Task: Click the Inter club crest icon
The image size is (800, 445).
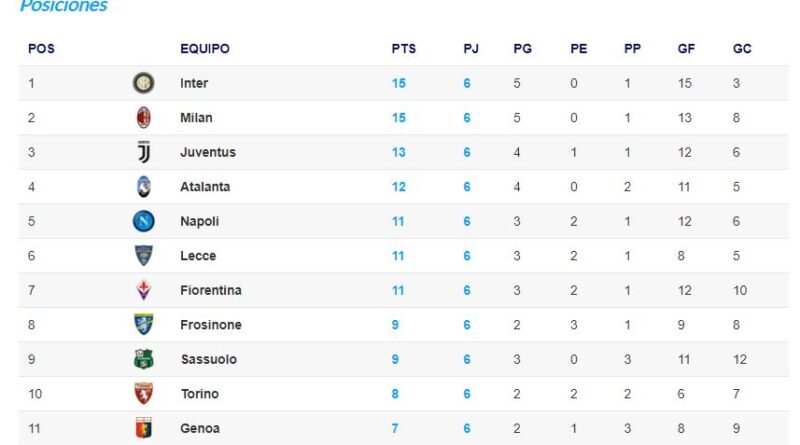Action: [143, 83]
